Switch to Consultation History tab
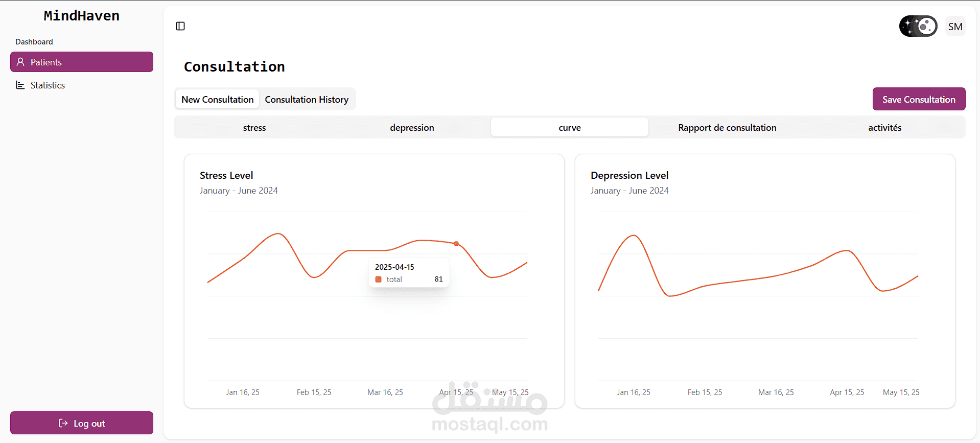980x443 pixels. (x=307, y=100)
